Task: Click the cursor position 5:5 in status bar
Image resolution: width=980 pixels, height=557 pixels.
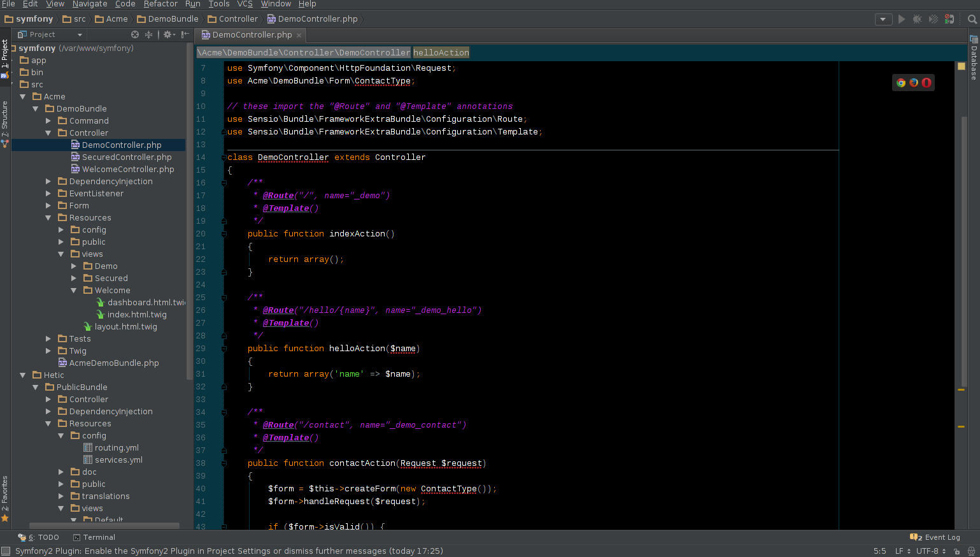Action: [x=879, y=551]
